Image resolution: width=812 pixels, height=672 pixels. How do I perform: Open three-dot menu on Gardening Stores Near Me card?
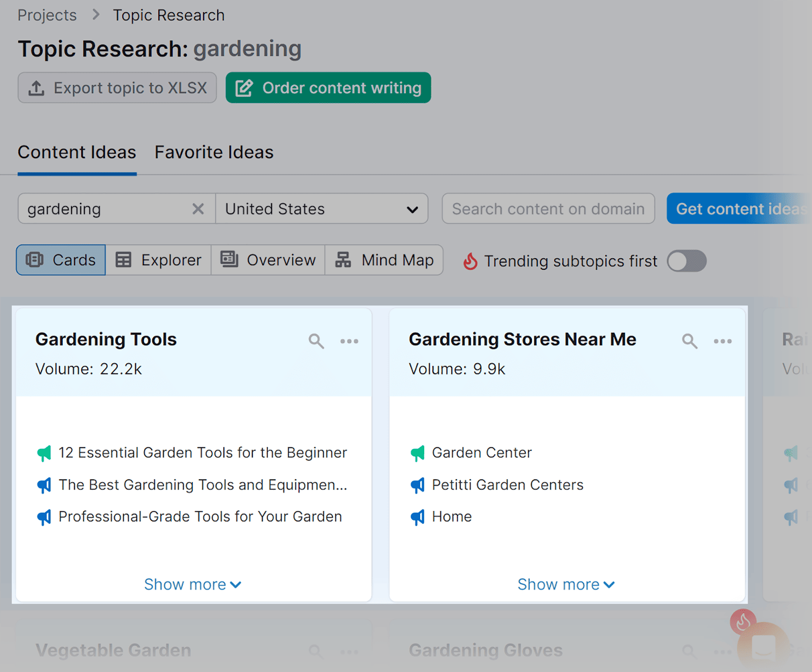tap(723, 341)
